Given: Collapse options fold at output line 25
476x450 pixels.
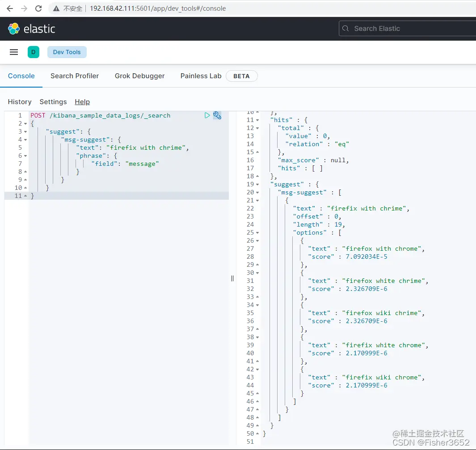Looking at the screenshot, I should click(x=257, y=232).
